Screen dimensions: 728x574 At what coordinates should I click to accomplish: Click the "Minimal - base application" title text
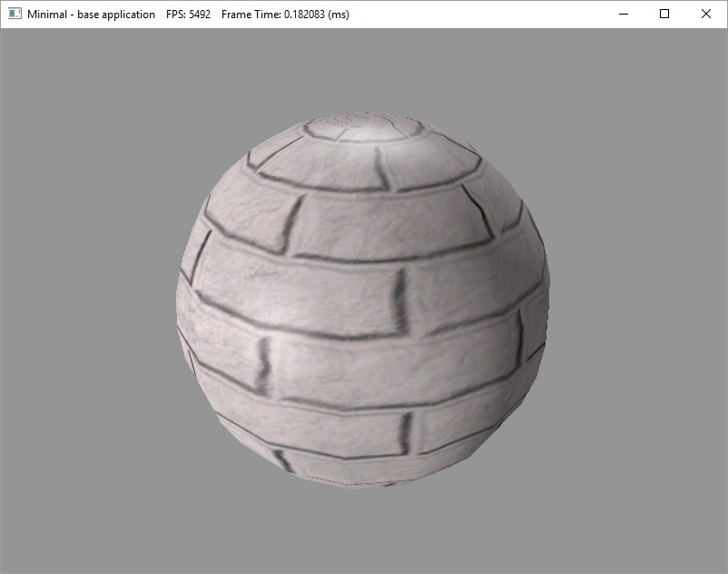coord(91,15)
